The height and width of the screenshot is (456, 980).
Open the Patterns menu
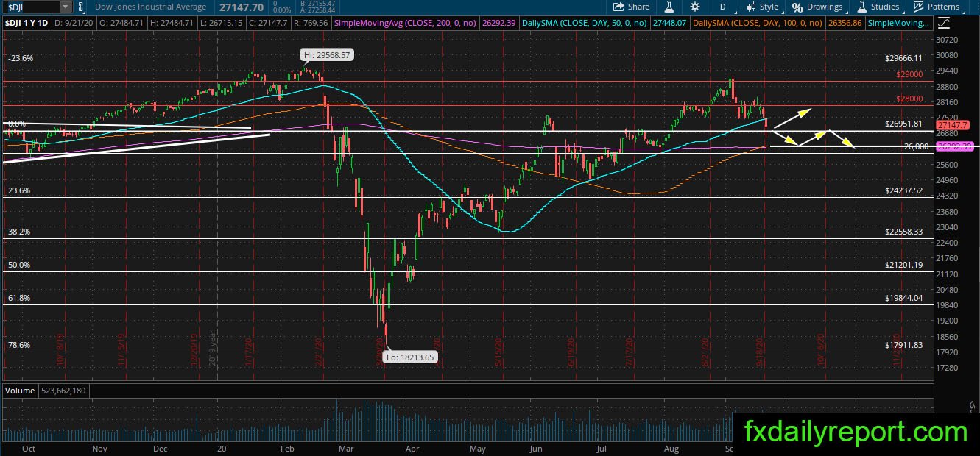tap(937, 7)
